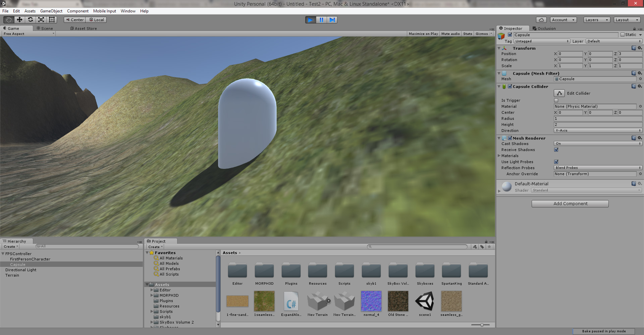The width and height of the screenshot is (644, 335).
Task: Open the Account dropdown
Action: pos(563,20)
